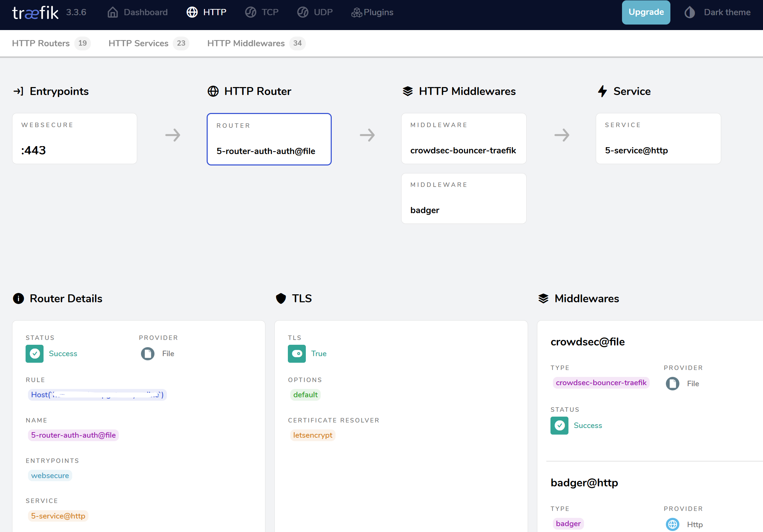
Task: Click the TLS True text
Action: [x=319, y=354]
